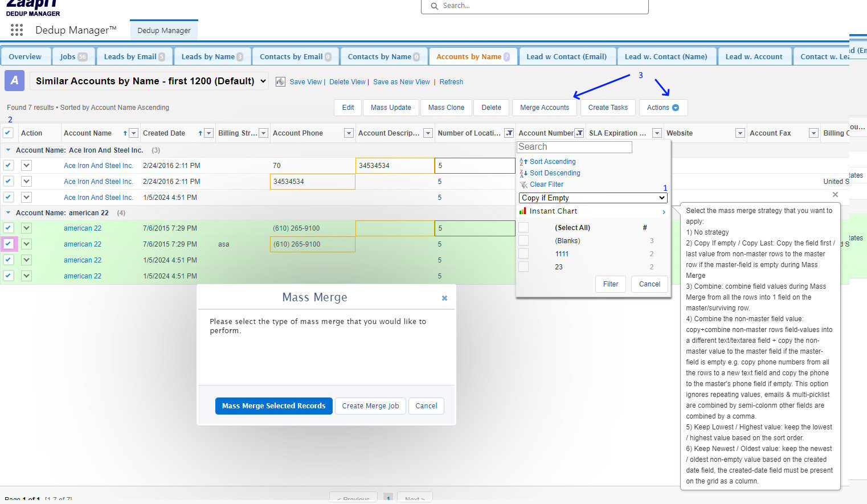Click Mass Merge Selected Records button
Viewport: 867px width, 504px height.
[273, 406]
